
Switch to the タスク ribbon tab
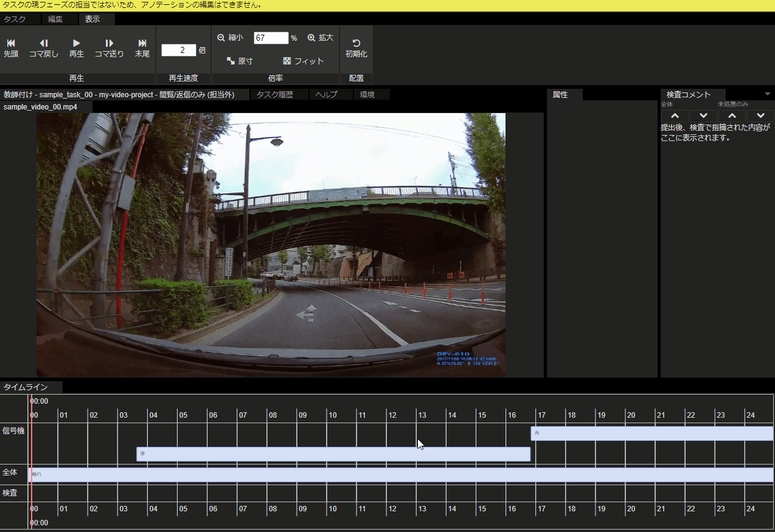[15, 19]
